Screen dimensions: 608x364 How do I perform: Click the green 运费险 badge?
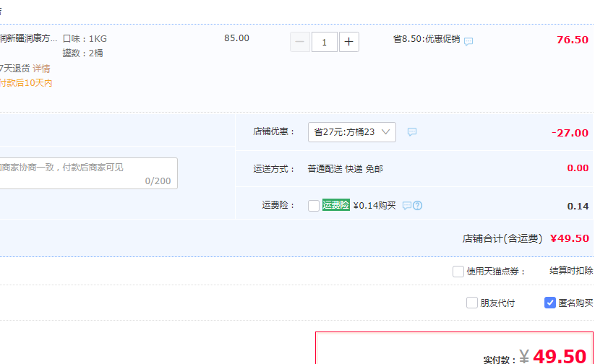point(335,205)
